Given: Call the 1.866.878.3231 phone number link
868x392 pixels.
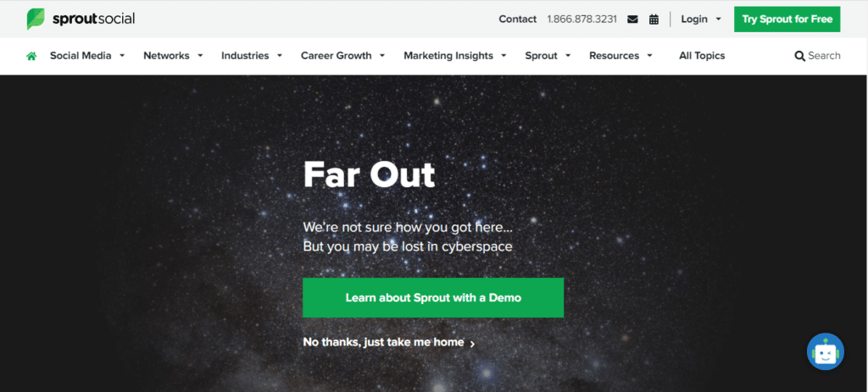Looking at the screenshot, I should pos(581,19).
